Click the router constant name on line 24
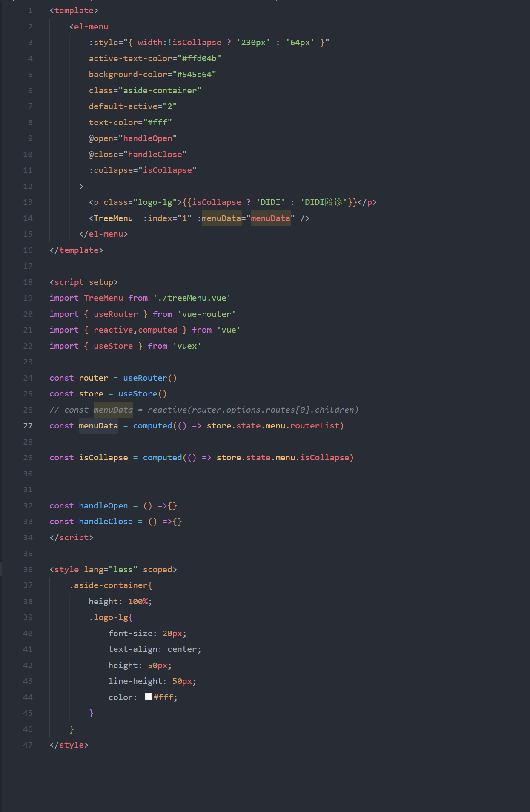The image size is (530, 812). [94, 378]
